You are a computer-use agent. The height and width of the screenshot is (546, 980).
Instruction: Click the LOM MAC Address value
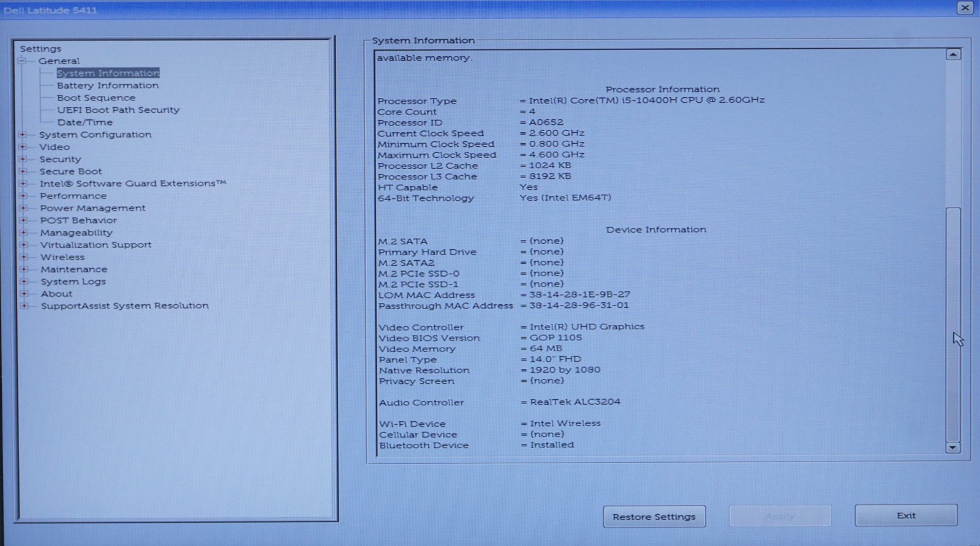coord(579,294)
